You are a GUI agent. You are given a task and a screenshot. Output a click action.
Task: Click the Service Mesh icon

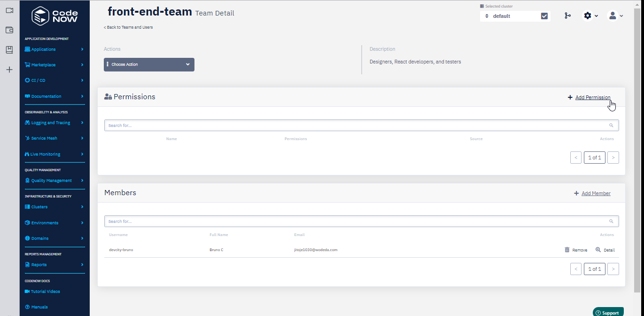(x=27, y=138)
